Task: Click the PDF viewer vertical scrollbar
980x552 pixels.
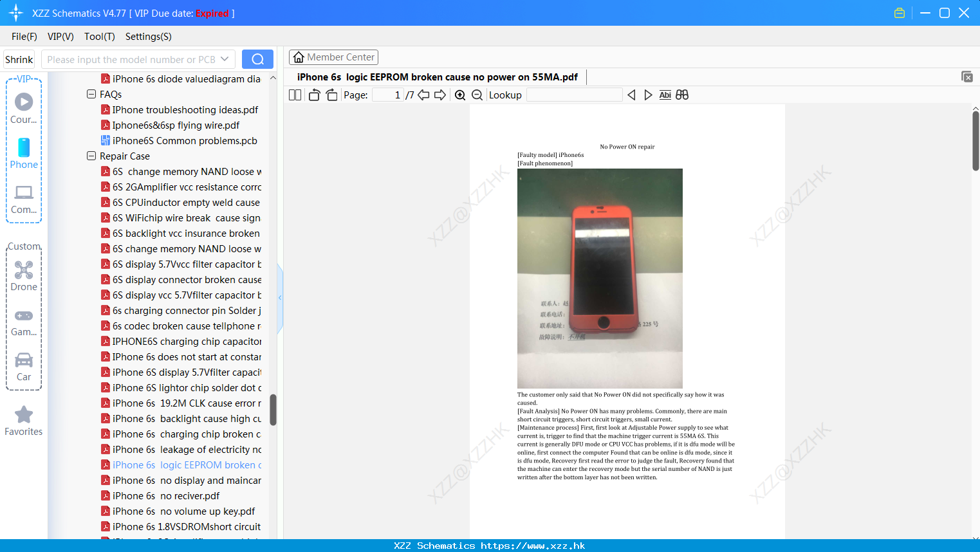Action: [975, 140]
